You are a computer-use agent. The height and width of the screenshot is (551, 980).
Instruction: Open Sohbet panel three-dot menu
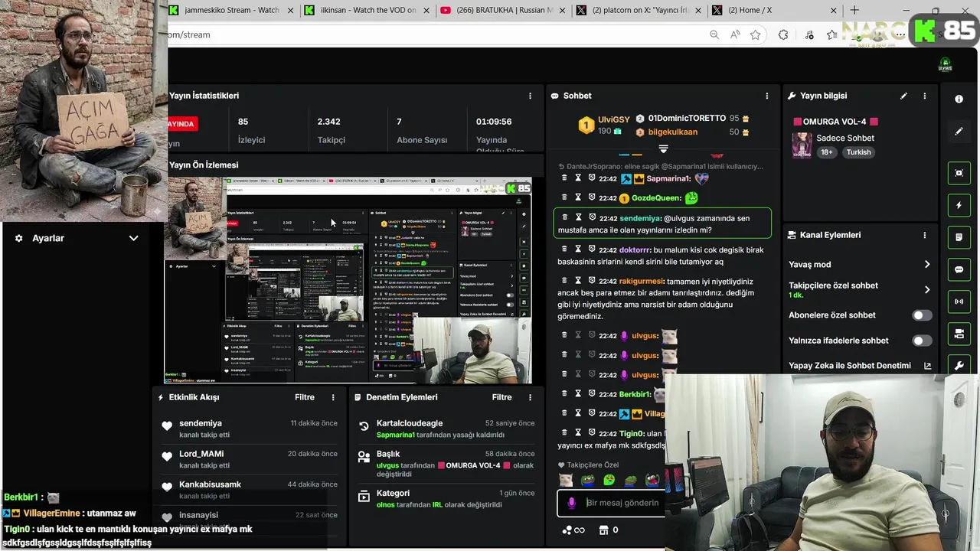click(767, 96)
